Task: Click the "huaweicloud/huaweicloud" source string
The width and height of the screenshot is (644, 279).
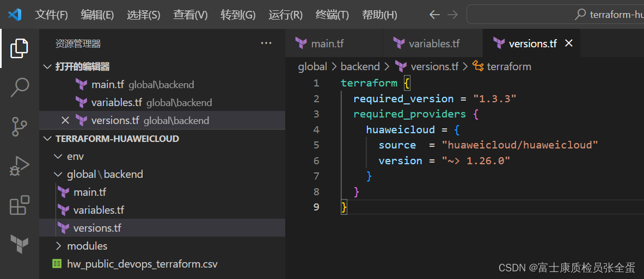Action: (x=519, y=145)
